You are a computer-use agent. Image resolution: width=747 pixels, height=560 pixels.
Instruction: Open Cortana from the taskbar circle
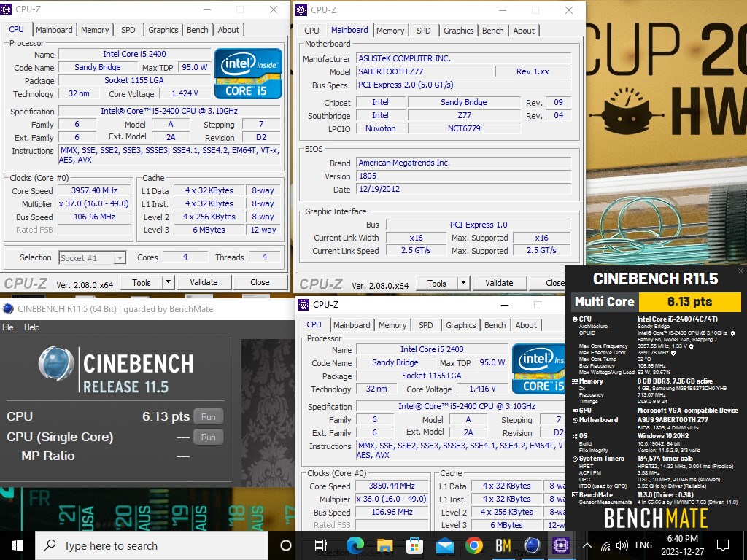(x=286, y=545)
